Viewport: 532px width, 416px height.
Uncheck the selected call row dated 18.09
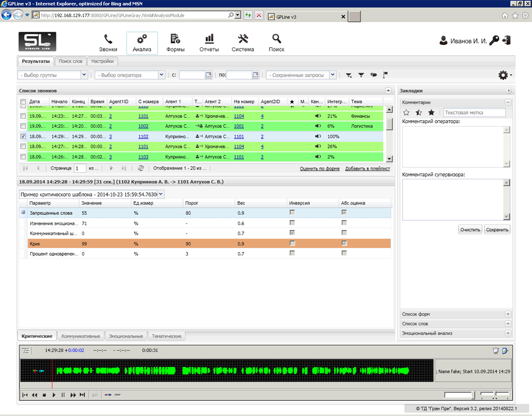pyautogui.click(x=23, y=136)
